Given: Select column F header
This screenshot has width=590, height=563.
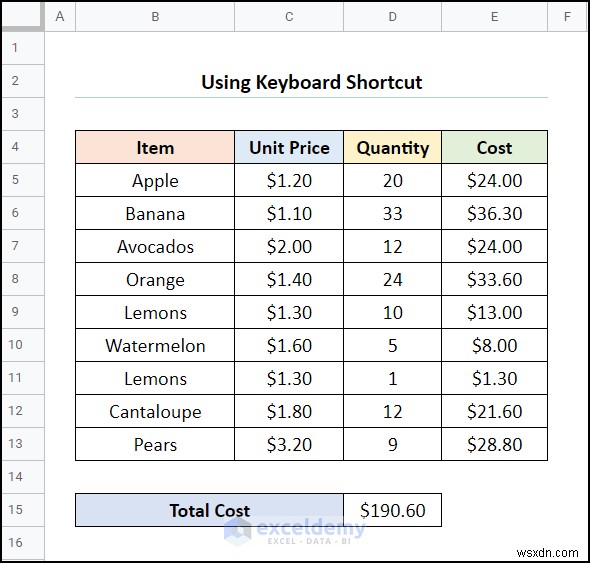Looking at the screenshot, I should tap(567, 17).
